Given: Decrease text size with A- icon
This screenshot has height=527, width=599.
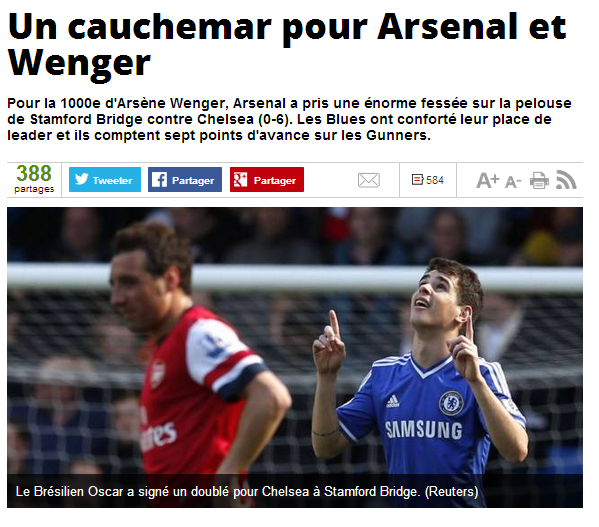Looking at the screenshot, I should coord(513,182).
